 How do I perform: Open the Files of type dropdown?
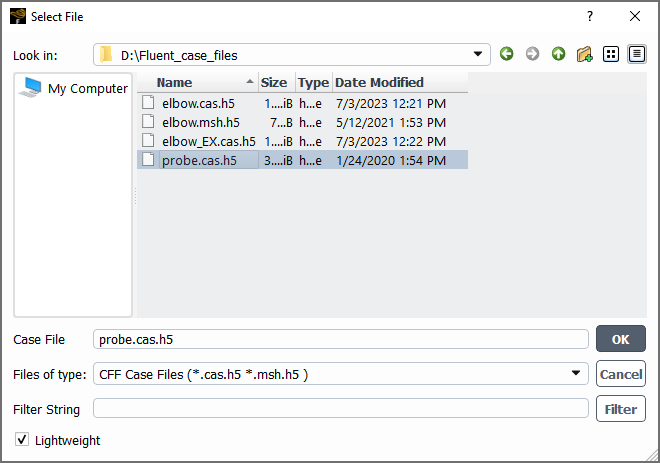(x=576, y=373)
